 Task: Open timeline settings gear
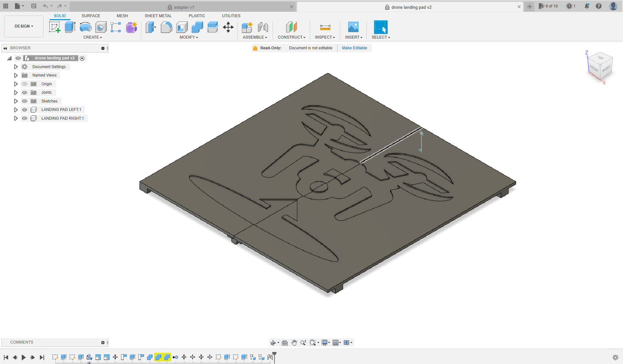[x=615, y=358]
